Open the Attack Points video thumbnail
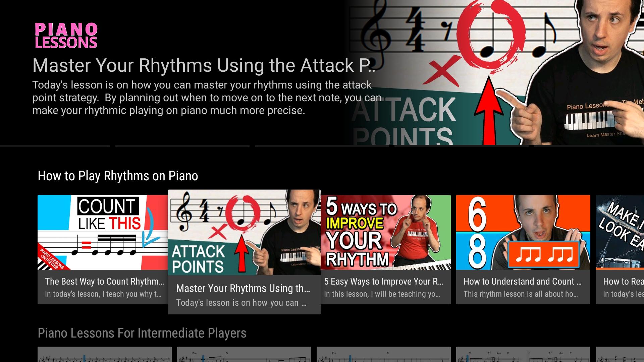 [x=244, y=232]
